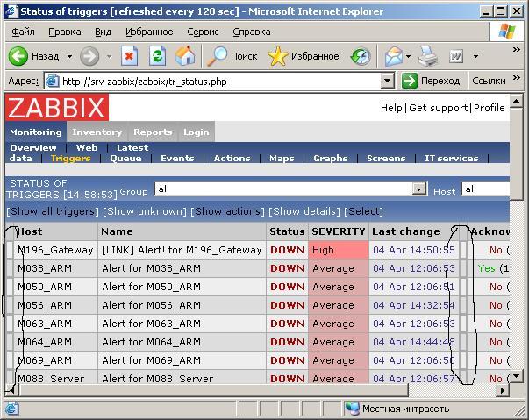Open Maps submenu link
This screenshot has width=529, height=420.
click(x=282, y=159)
